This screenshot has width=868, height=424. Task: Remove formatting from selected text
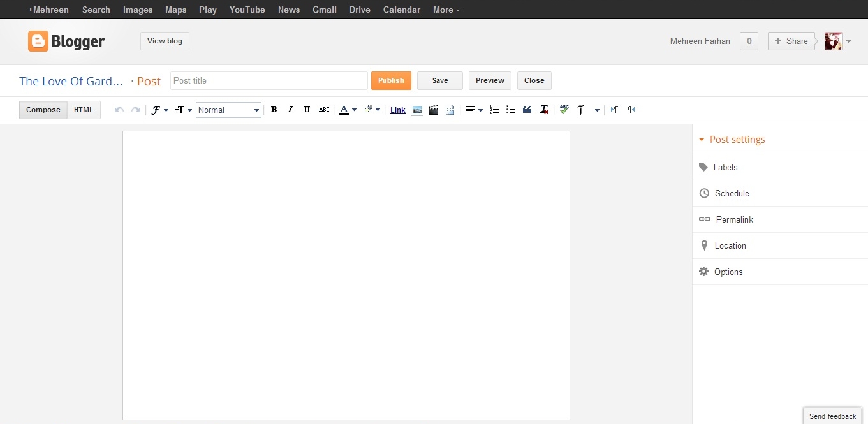[544, 110]
